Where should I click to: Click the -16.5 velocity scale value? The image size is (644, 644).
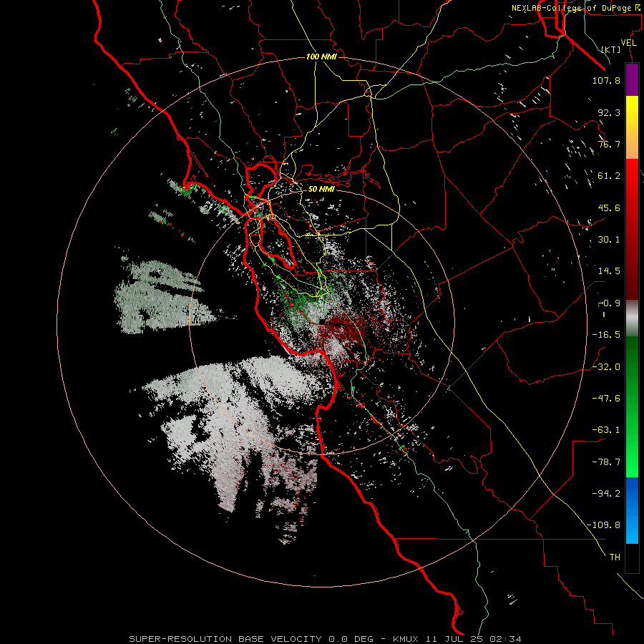[x=606, y=335]
